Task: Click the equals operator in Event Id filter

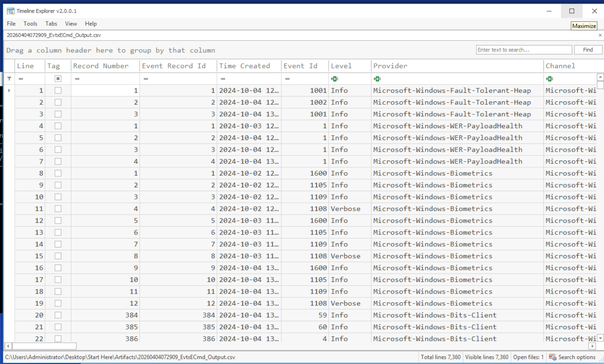Action: 287,79
